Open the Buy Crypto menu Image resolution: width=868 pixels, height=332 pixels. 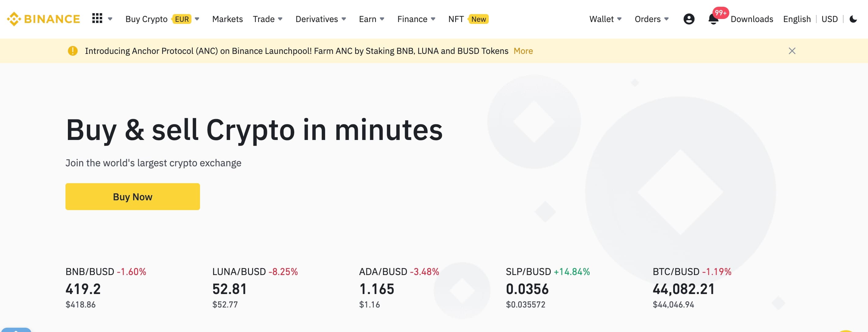pos(147,19)
